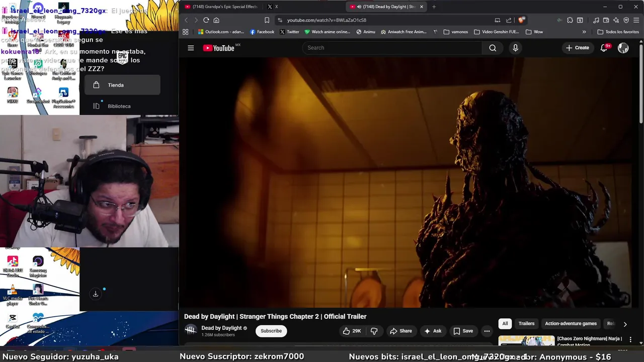Start voice search with the microphone icon
The width and height of the screenshot is (644, 362).
[x=515, y=48]
